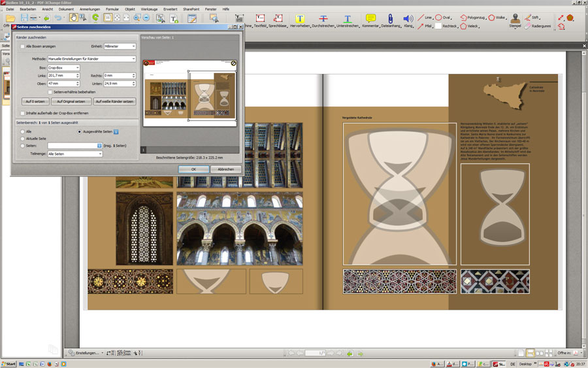Open the Anmerkungen menu
588x368 pixels.
click(90, 9)
